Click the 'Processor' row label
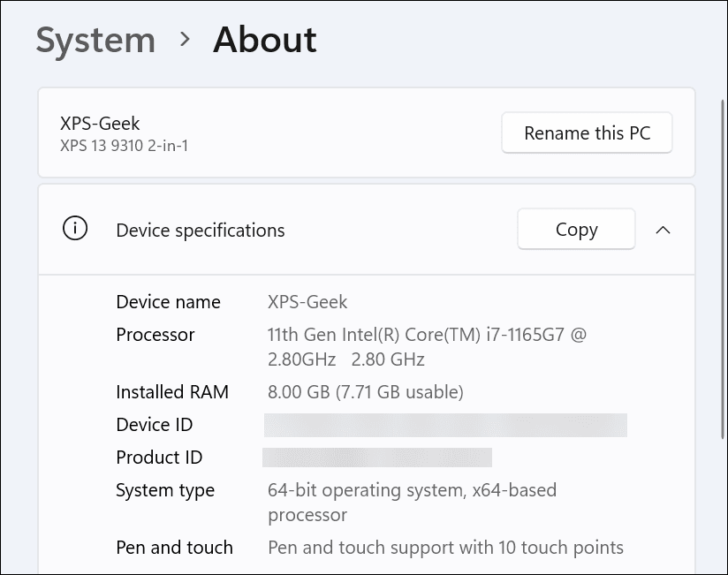Image resolution: width=728 pixels, height=575 pixels. pos(155,335)
